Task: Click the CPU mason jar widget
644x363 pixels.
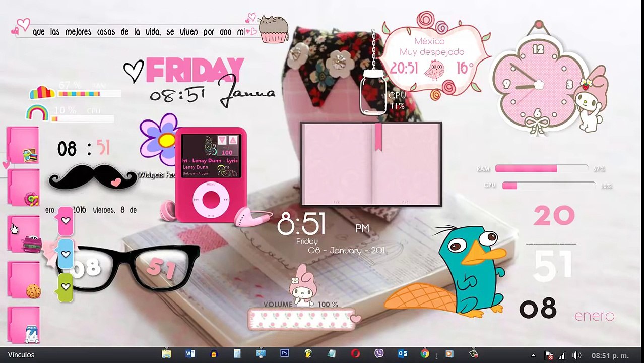Action: pyautogui.click(x=374, y=93)
